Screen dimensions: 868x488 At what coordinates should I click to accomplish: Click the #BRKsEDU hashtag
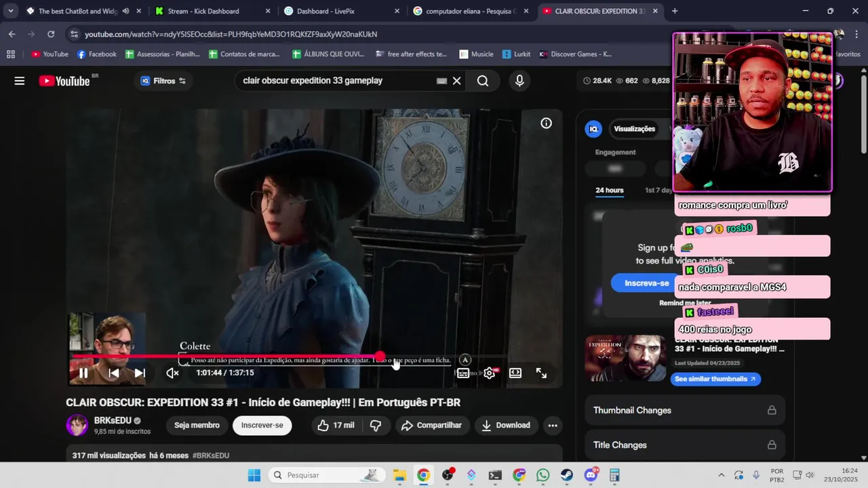coord(211,455)
